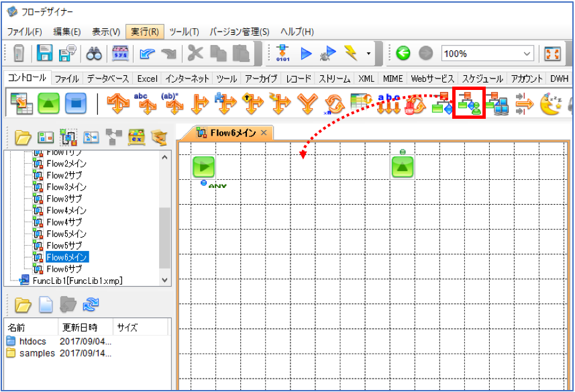Click the binoculars search icon

click(x=94, y=54)
